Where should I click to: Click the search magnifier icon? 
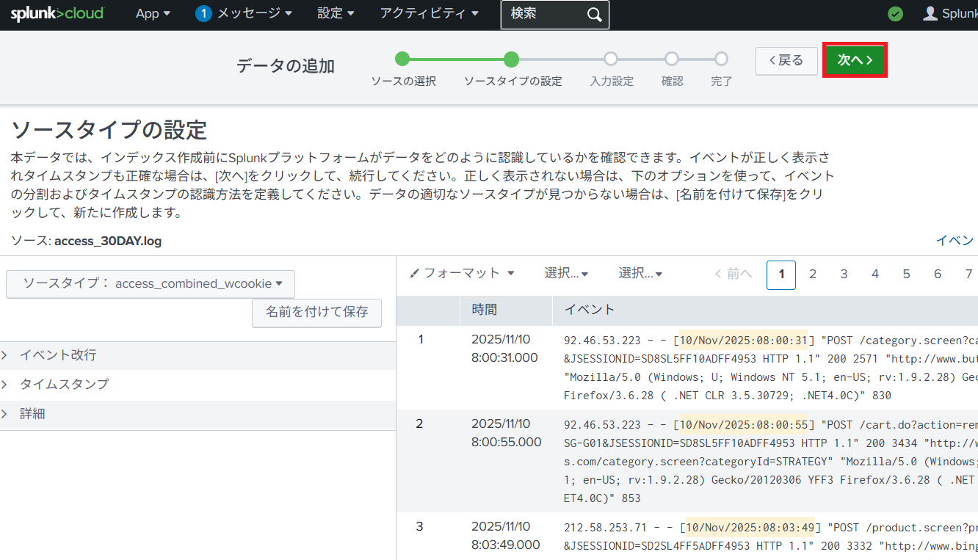pyautogui.click(x=594, y=15)
